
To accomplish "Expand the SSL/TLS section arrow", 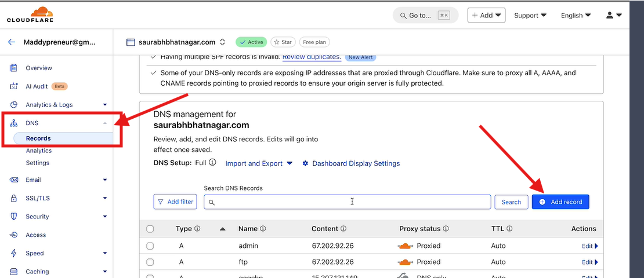I will coord(105,198).
